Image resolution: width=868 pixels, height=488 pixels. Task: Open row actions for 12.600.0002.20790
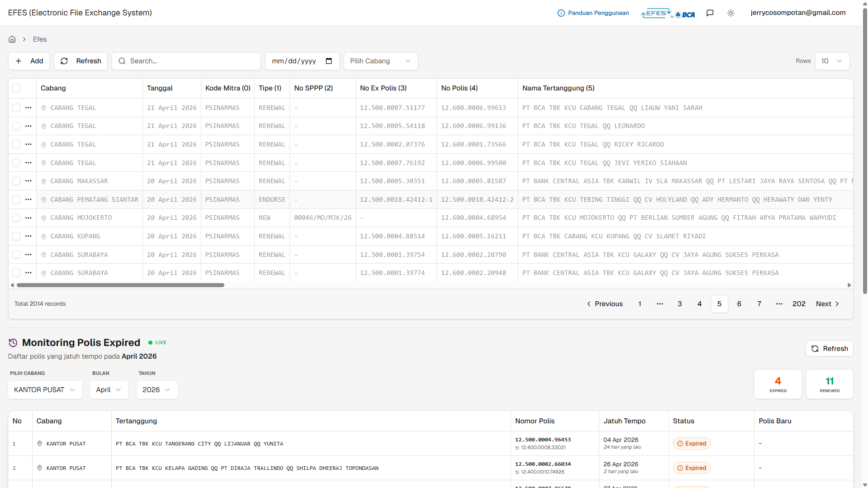tap(28, 255)
